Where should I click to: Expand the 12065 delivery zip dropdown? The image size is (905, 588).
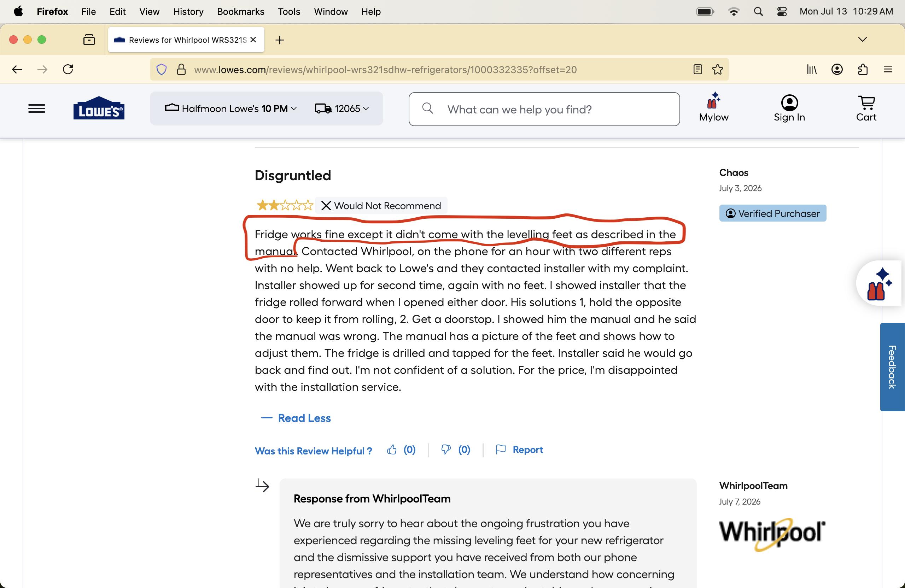342,109
